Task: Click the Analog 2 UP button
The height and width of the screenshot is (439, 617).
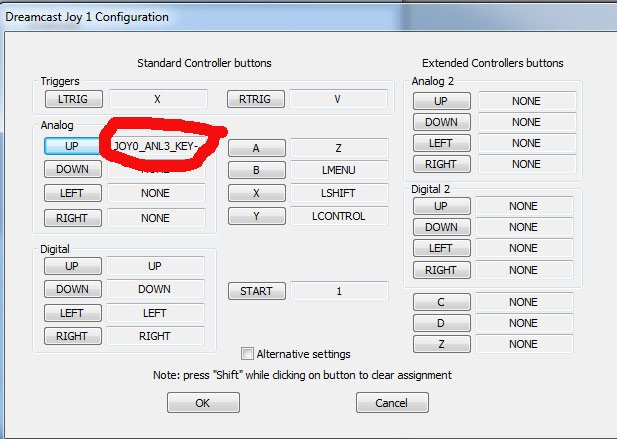Action: [442, 101]
